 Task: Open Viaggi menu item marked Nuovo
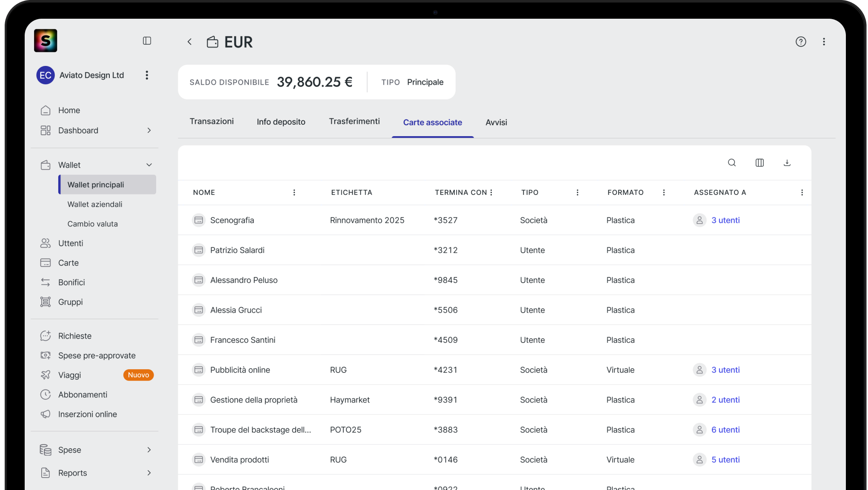pos(70,375)
